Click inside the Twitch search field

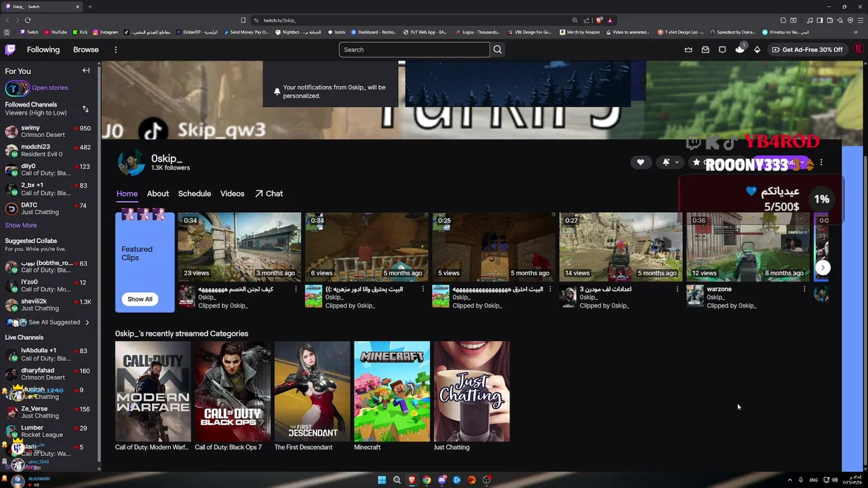point(414,49)
